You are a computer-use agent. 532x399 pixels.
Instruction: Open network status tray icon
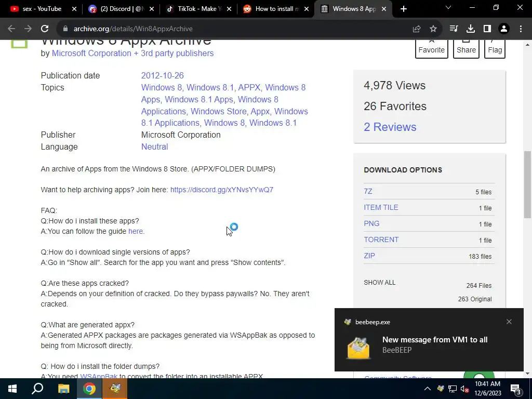pos(453,389)
